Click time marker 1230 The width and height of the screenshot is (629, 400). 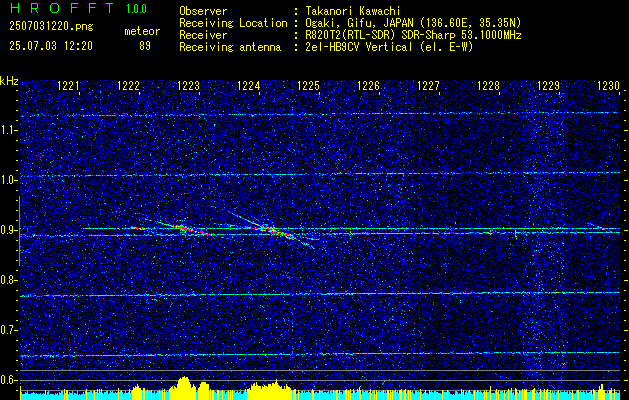pyautogui.click(x=609, y=85)
